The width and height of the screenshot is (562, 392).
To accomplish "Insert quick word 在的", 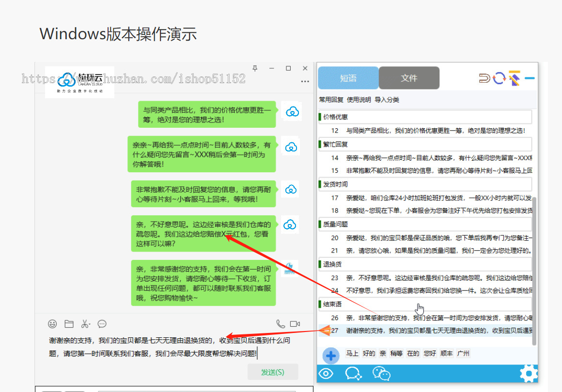I will click(413, 353).
